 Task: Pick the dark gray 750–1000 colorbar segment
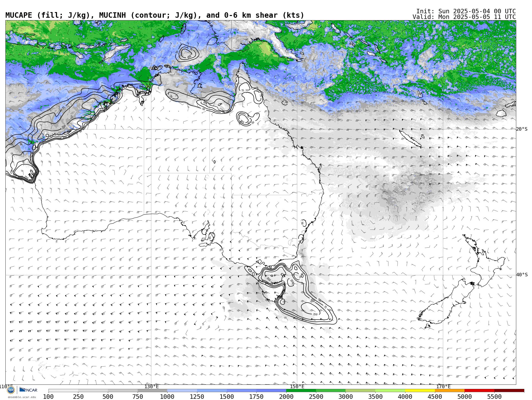click(x=152, y=391)
